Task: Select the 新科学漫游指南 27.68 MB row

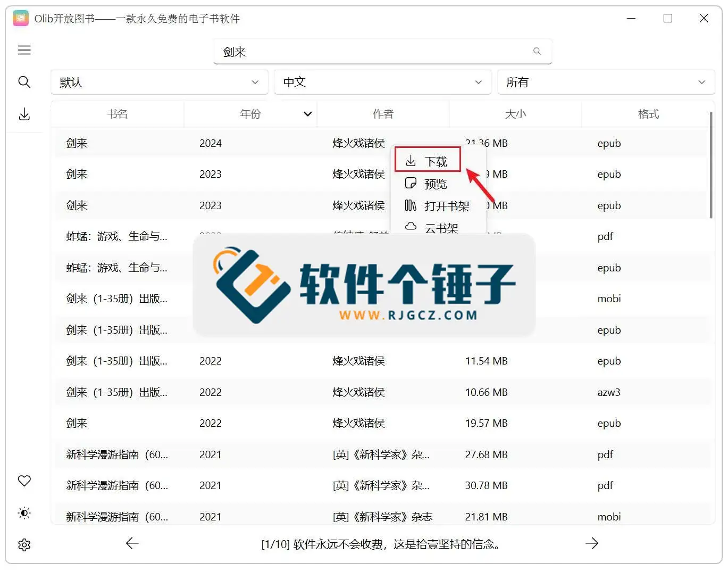Action: pos(382,454)
